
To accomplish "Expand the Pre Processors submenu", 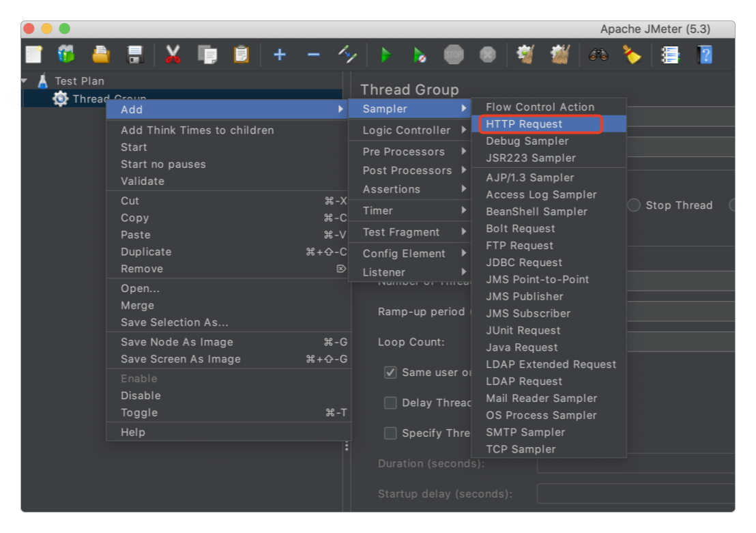I will [410, 152].
